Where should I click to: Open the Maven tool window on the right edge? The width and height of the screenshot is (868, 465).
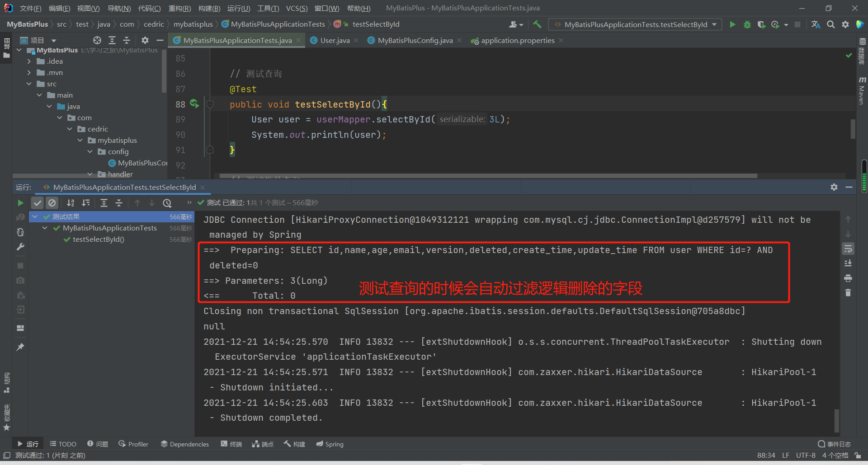coord(862,90)
